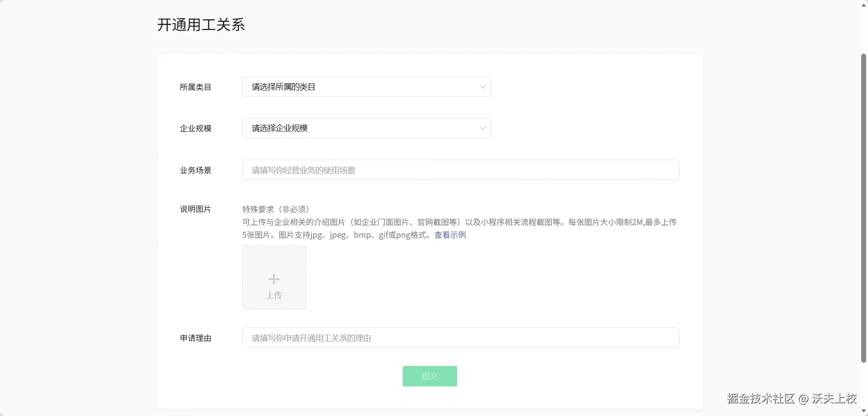
Task: Click the chevron on the 企业规模 dropdown
Action: coord(482,128)
